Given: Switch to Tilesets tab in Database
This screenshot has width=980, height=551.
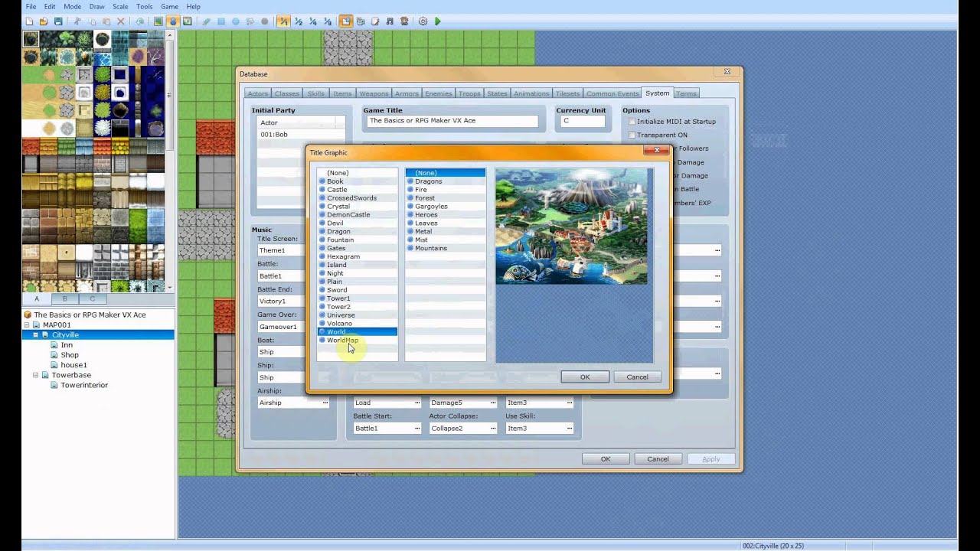Looking at the screenshot, I should [x=567, y=93].
